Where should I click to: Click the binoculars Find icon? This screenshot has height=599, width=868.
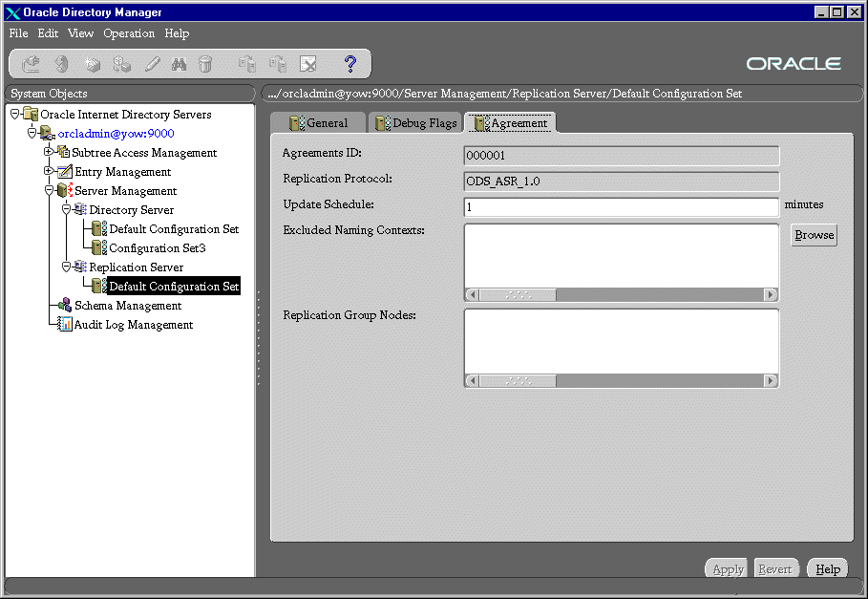179,64
